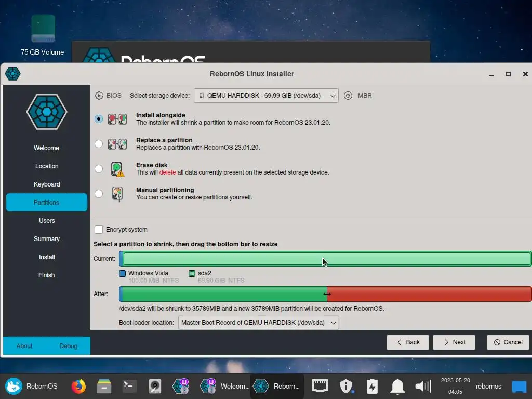The image size is (532, 399).
Task: Click the red RebornOS partition in After bar
Action: point(430,294)
